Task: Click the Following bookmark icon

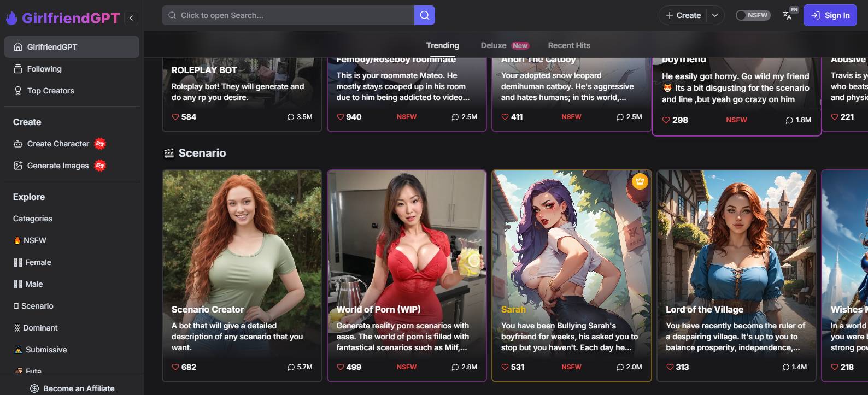Action: (x=18, y=69)
